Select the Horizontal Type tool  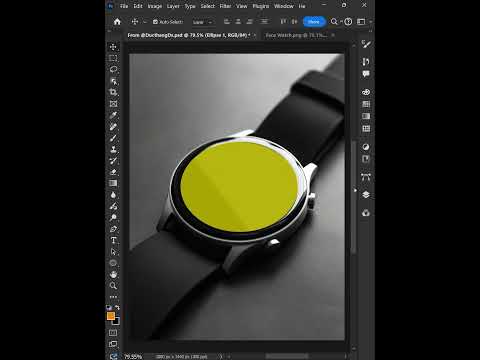point(113,240)
